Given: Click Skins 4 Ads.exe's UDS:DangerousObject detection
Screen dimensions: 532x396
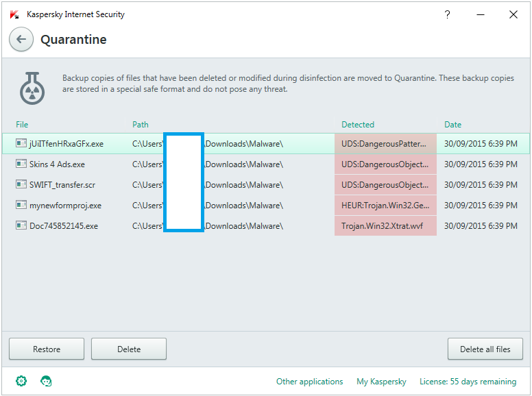Looking at the screenshot, I should [x=385, y=164].
